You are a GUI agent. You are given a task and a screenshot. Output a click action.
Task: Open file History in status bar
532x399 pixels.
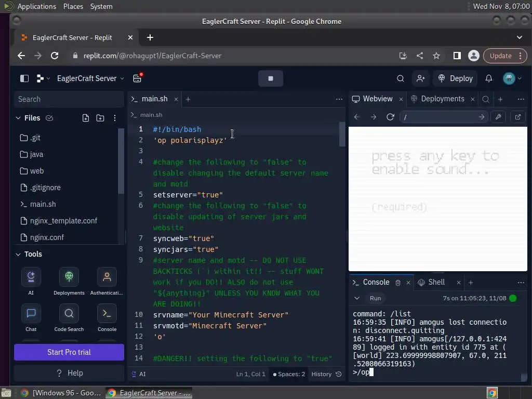pyautogui.click(x=326, y=374)
